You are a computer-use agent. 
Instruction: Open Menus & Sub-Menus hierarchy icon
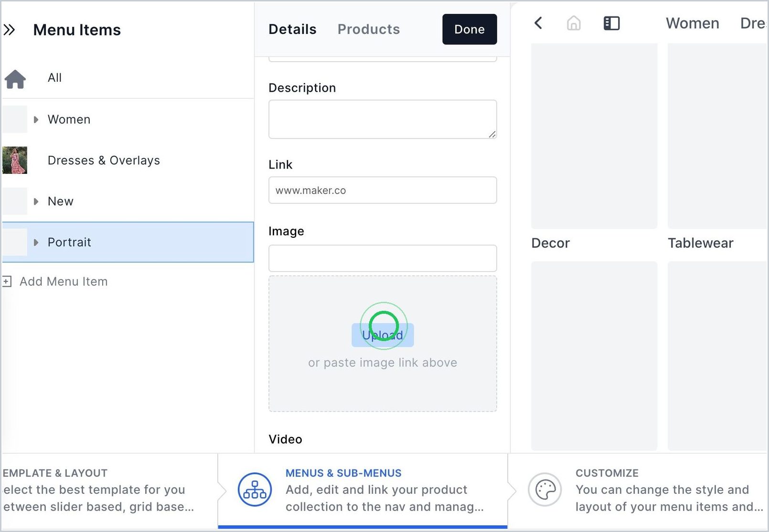coord(255,489)
